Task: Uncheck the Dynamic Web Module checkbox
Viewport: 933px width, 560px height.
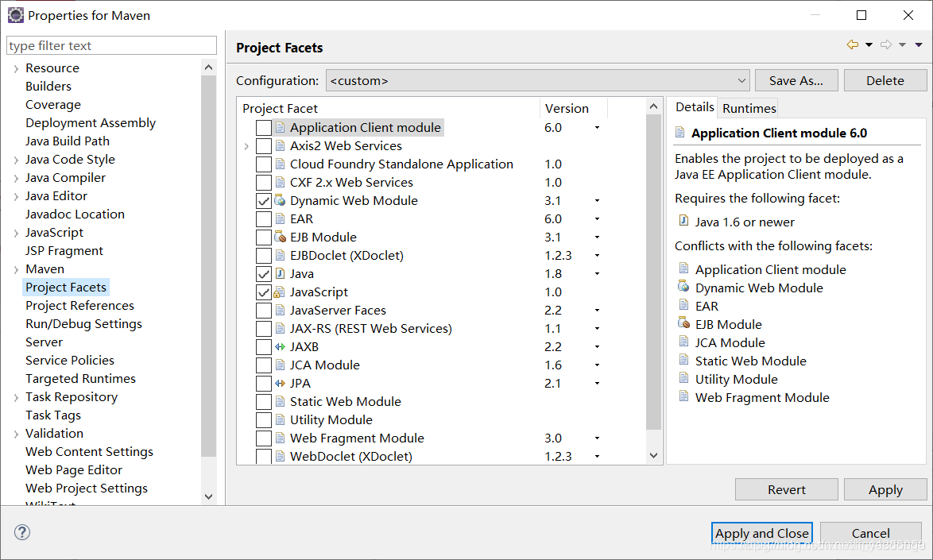Action: click(x=264, y=201)
